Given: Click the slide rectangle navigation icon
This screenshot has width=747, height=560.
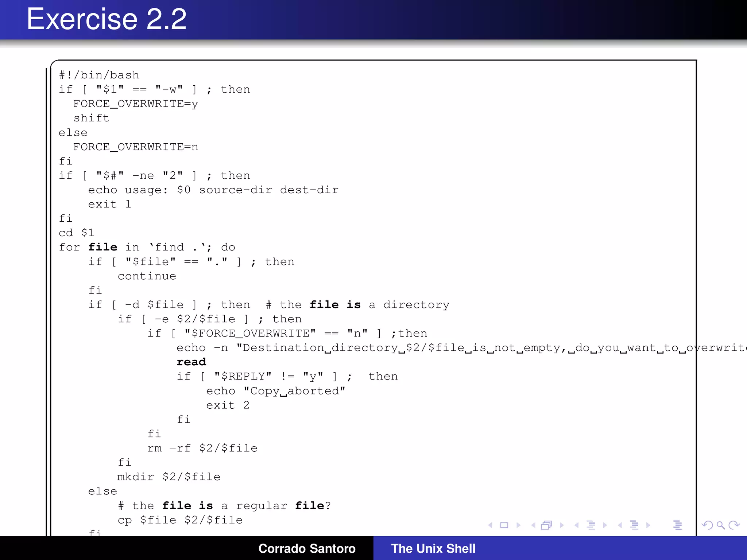Looking at the screenshot, I should (504, 525).
